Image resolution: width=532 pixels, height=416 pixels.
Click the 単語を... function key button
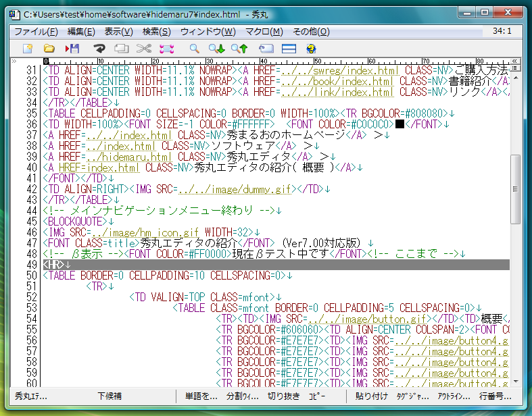(201, 396)
